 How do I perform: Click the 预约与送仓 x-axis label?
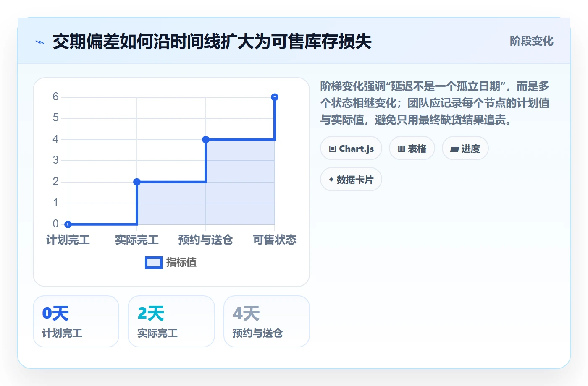tap(206, 240)
